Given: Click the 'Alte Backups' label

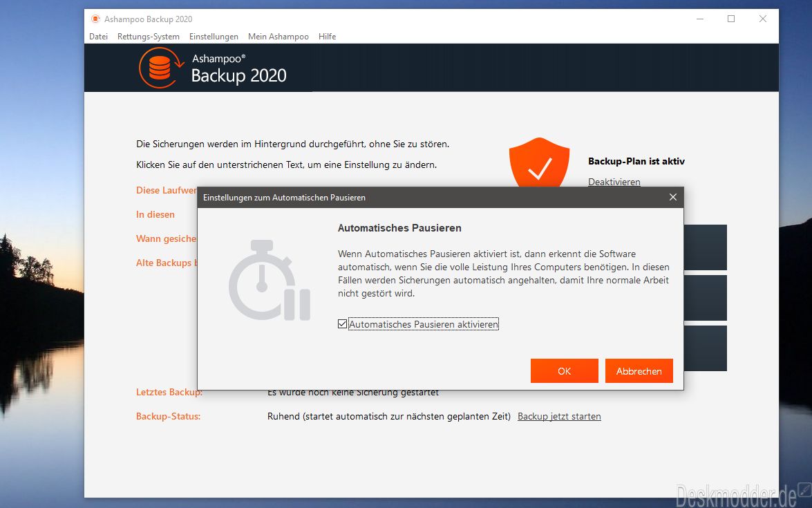Looking at the screenshot, I should click(x=167, y=263).
